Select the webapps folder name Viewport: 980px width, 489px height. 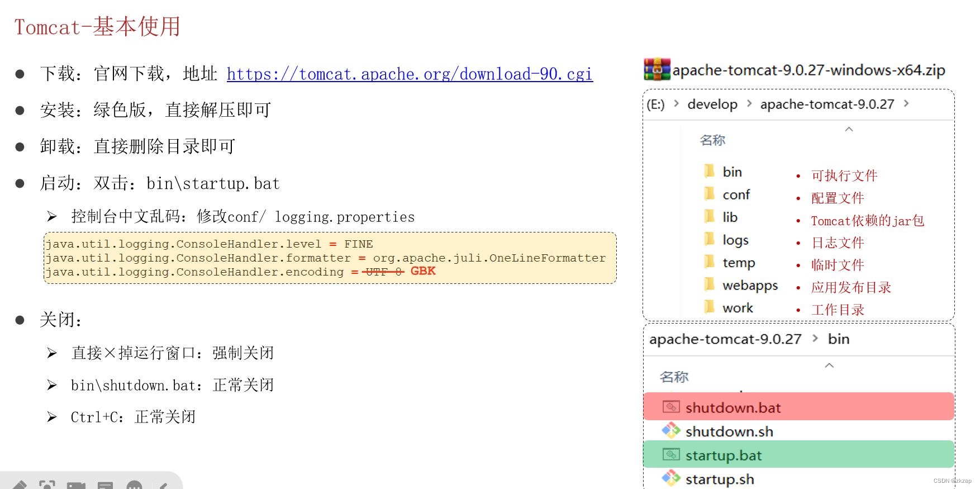coord(750,286)
